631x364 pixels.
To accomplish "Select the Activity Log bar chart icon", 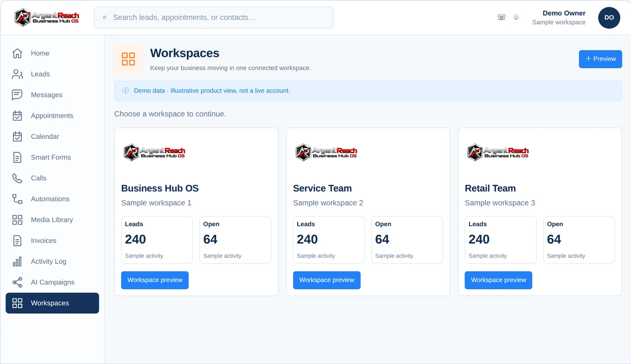I will point(17,261).
